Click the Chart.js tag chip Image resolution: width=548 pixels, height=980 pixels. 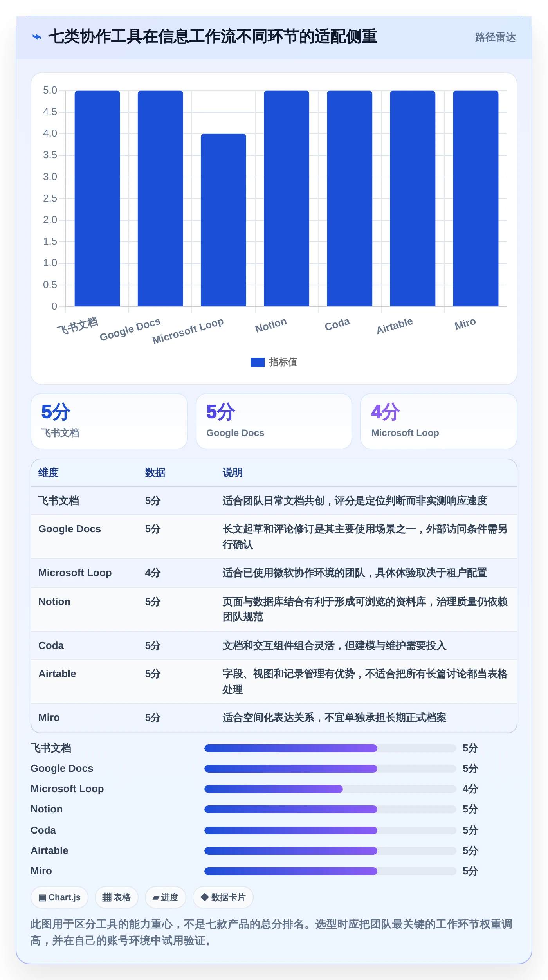[59, 897]
